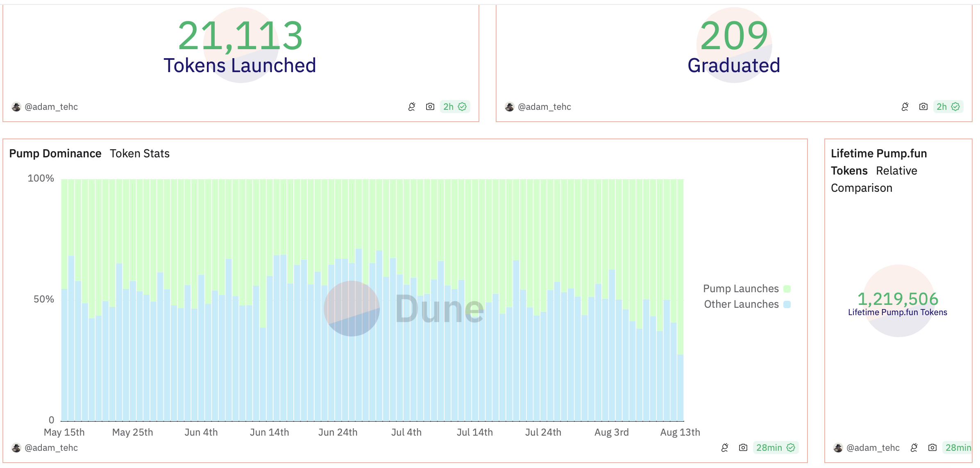Click the camera icon in the Lifetime Pump.fun Tokens card

[932, 448]
